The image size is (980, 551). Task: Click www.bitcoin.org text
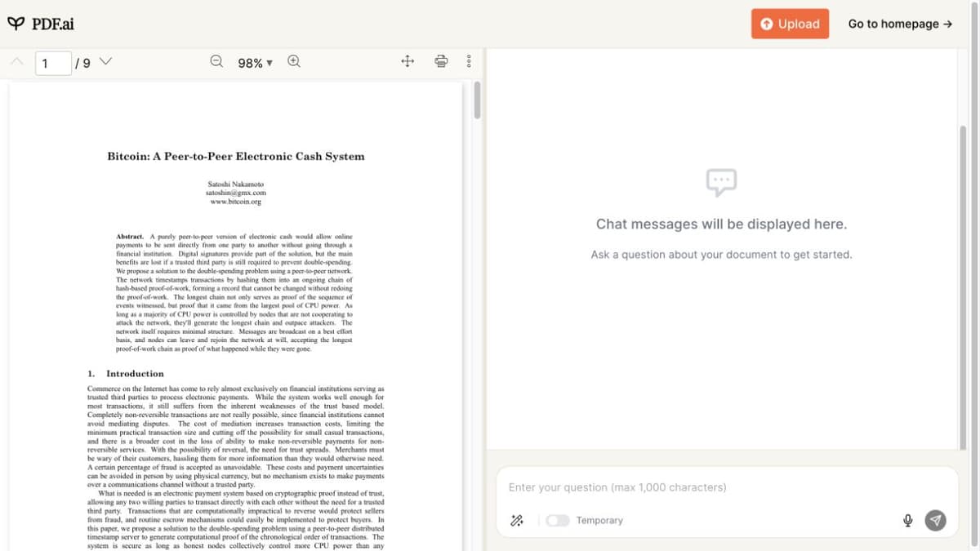[x=236, y=202]
